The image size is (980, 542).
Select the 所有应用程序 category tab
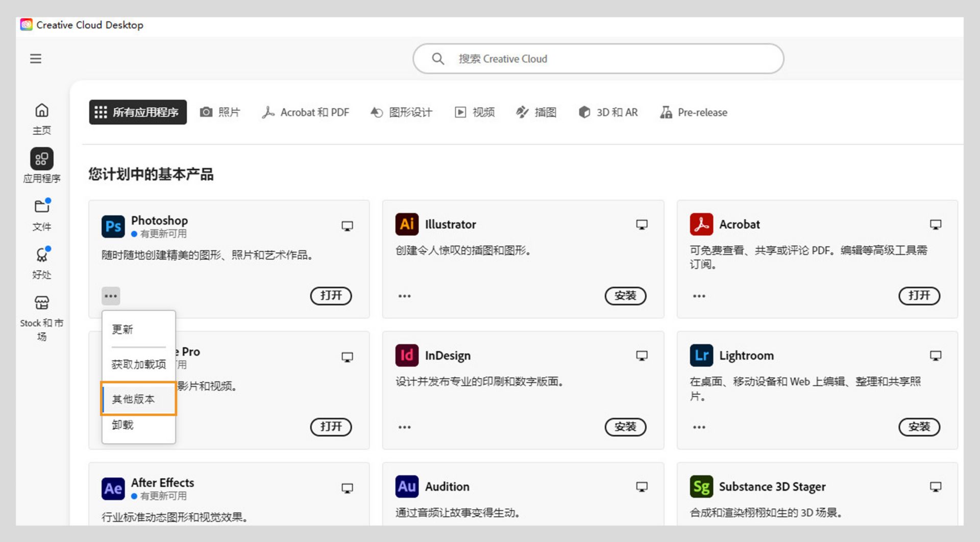(x=138, y=112)
